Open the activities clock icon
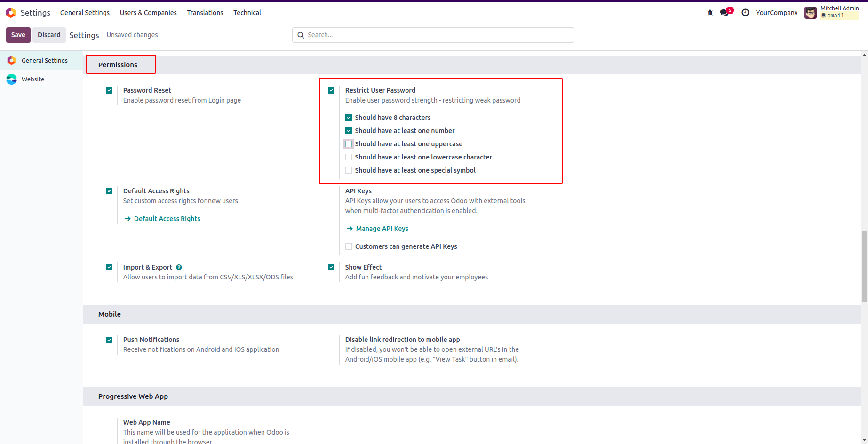868x444 pixels. [x=745, y=13]
